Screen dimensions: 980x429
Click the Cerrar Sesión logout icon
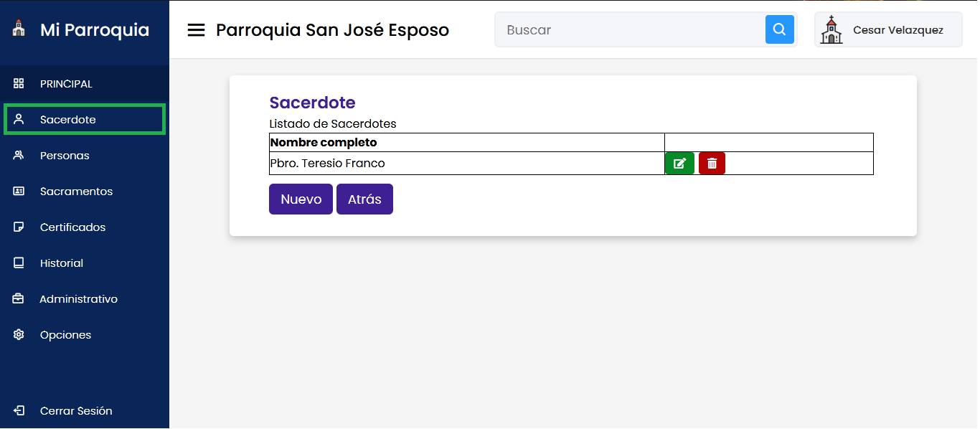19,411
